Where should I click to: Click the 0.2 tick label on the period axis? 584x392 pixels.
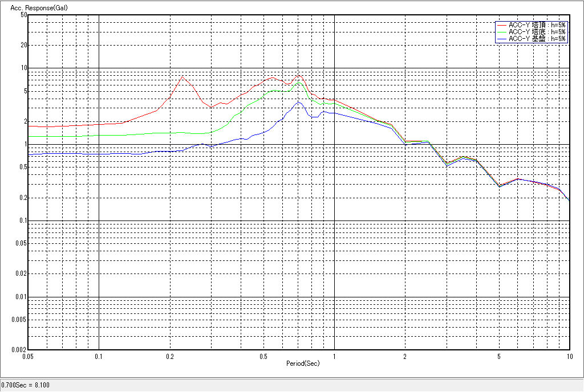169,356
